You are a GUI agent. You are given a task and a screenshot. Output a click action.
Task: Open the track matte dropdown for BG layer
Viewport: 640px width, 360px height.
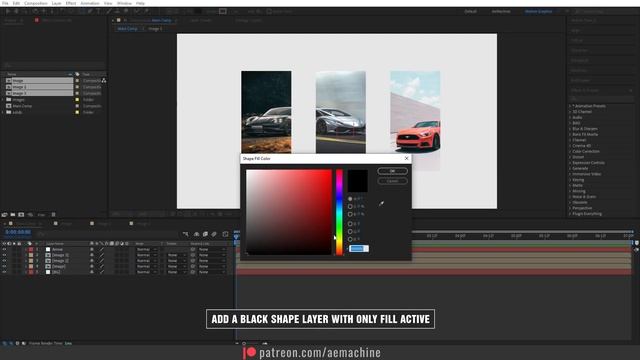coord(177,272)
